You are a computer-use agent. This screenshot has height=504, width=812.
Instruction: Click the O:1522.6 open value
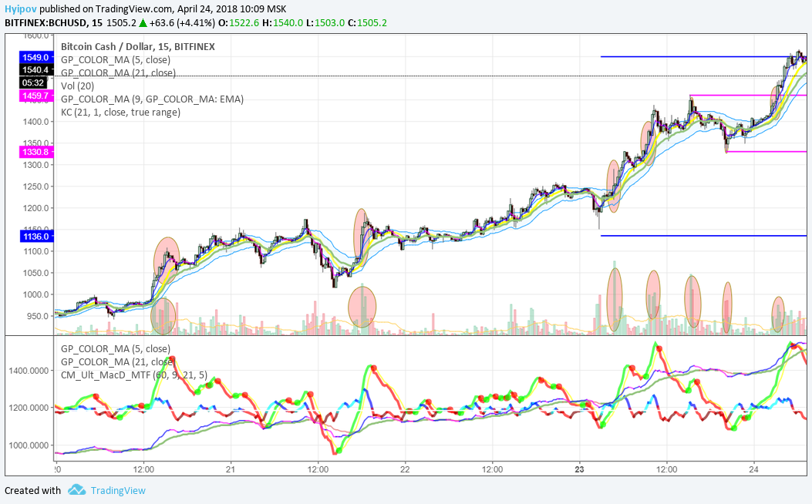click(x=238, y=23)
